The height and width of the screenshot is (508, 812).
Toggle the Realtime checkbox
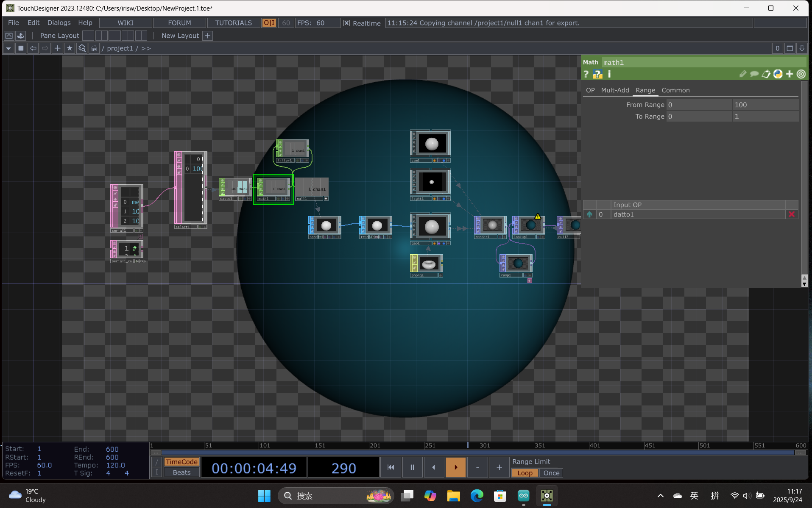[x=347, y=23]
